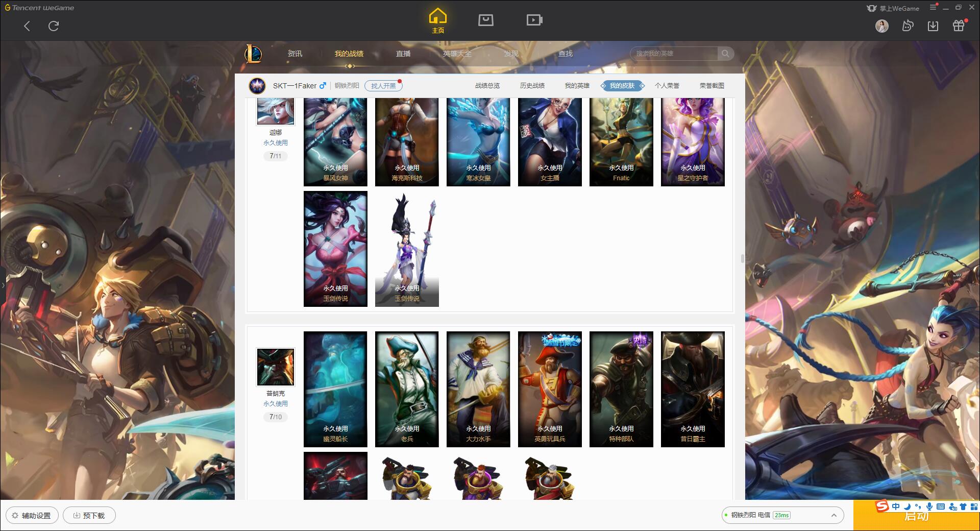The width and height of the screenshot is (980, 531).
Task: Switch to the 英雄大全 nav tab
Action: point(457,54)
